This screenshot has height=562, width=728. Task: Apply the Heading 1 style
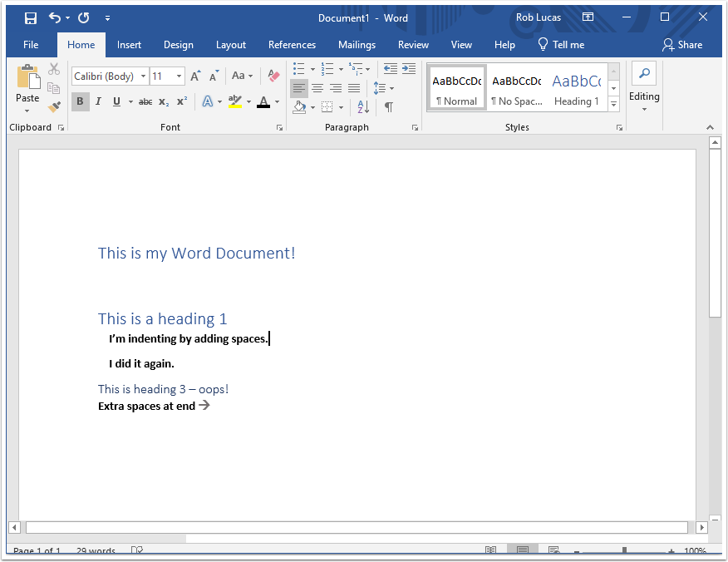click(577, 88)
